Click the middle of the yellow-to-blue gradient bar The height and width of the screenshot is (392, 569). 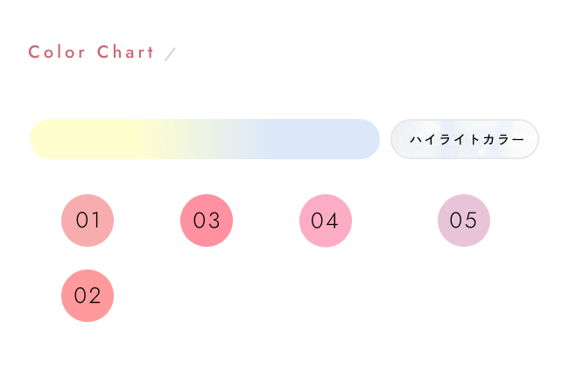205,139
